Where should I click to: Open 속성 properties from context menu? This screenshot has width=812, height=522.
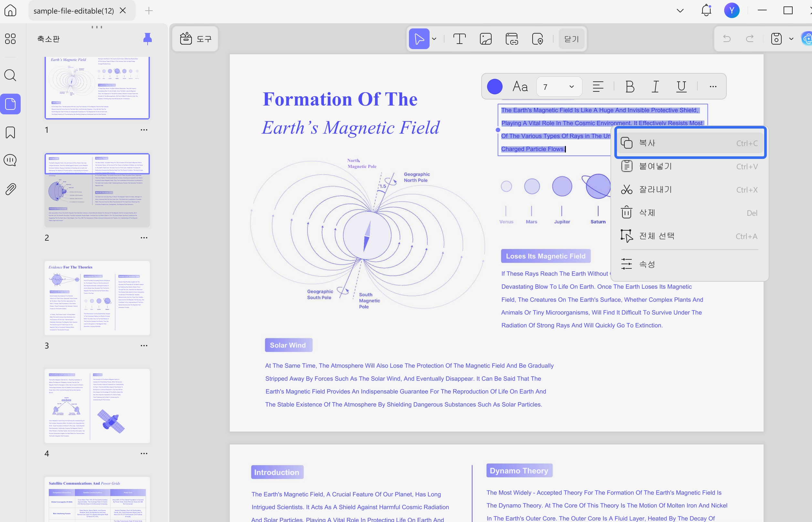click(x=690, y=264)
